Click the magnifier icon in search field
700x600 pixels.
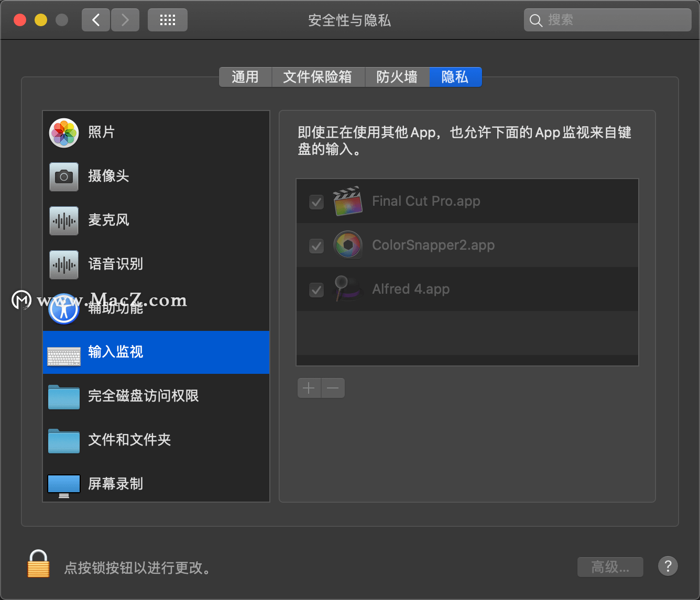click(535, 20)
